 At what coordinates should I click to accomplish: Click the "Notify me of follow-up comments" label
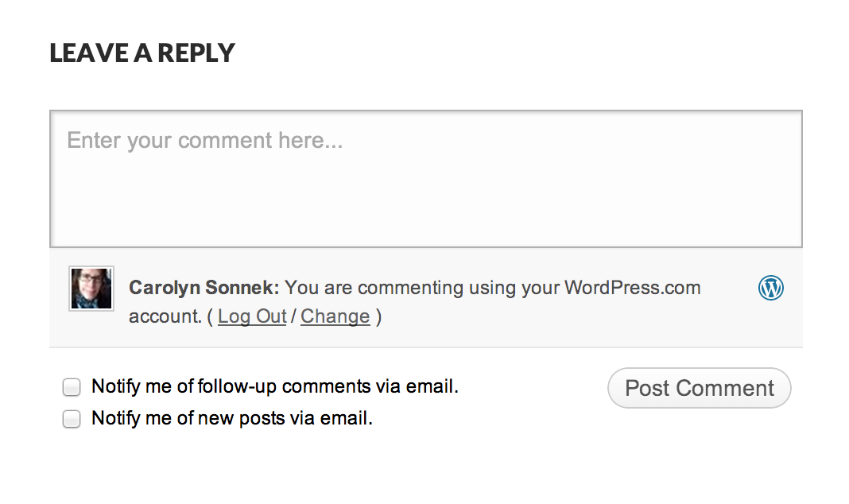(x=274, y=387)
